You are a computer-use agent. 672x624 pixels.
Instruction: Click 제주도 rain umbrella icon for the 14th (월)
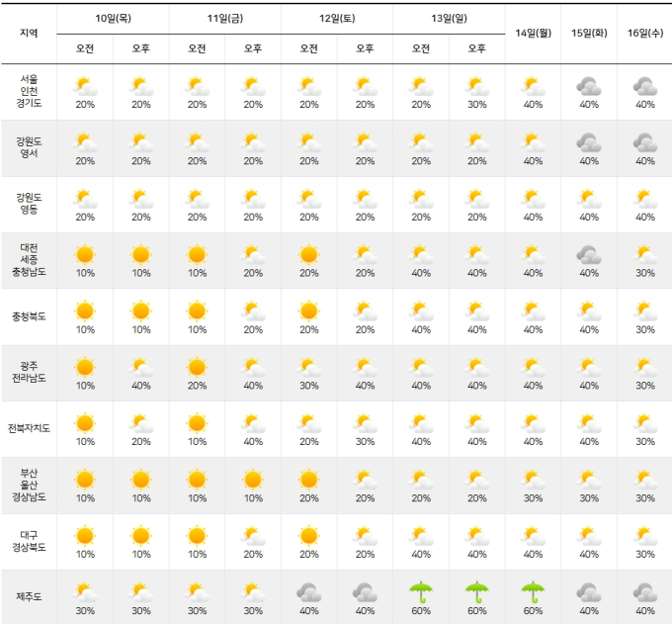pyautogui.click(x=533, y=592)
